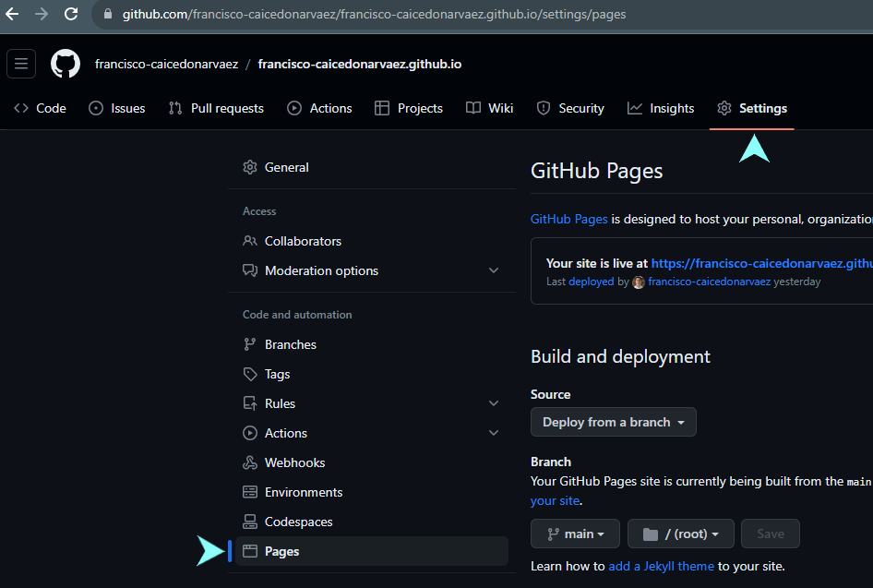Open the Wiki tab
Screen dimensions: 873x588
coord(489,108)
